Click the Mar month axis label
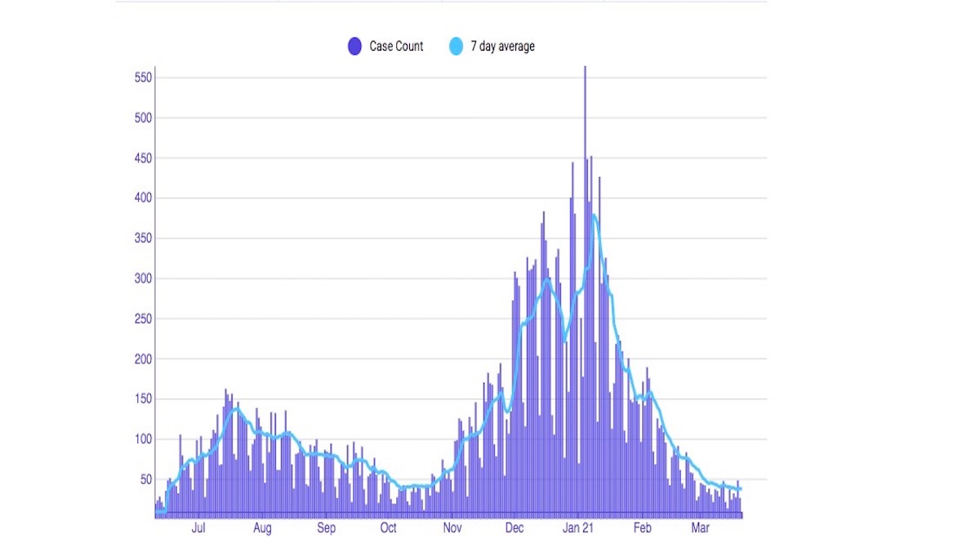 coord(700,528)
